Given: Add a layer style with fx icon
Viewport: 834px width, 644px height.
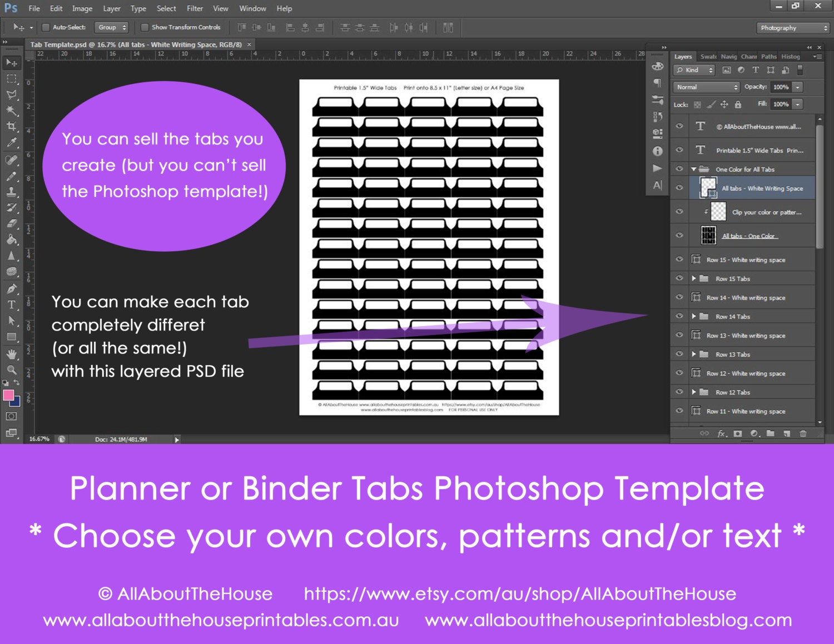Looking at the screenshot, I should coord(722,433).
